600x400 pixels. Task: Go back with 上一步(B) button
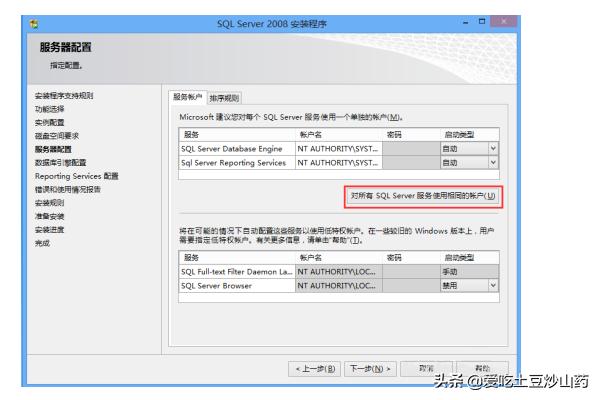click(x=315, y=369)
